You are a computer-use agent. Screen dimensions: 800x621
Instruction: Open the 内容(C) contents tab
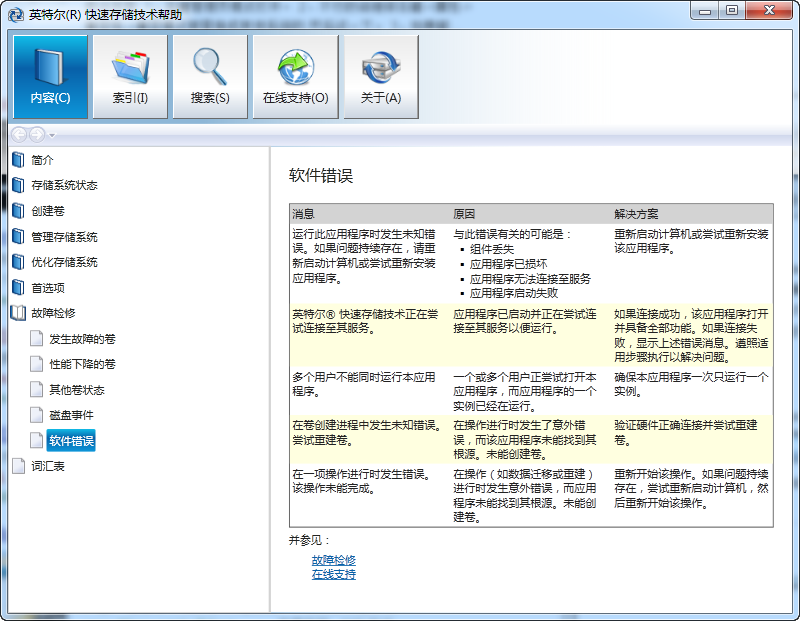point(50,77)
